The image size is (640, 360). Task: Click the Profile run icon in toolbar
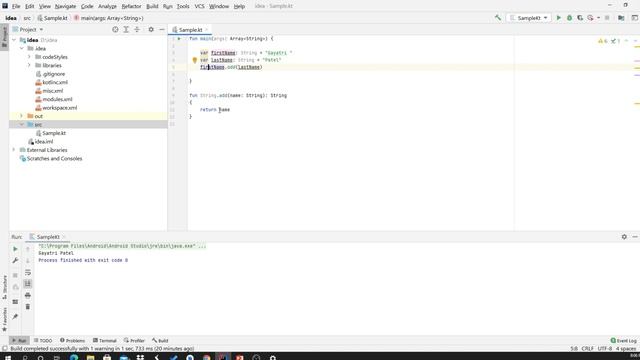click(x=590, y=18)
